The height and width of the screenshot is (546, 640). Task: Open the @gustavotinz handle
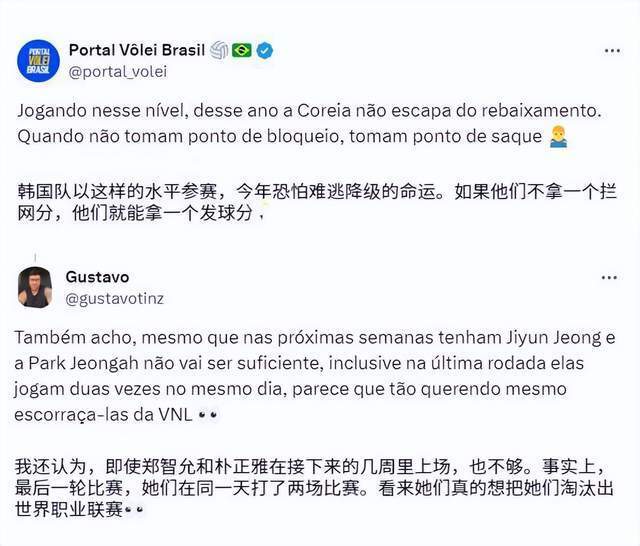pos(115,299)
